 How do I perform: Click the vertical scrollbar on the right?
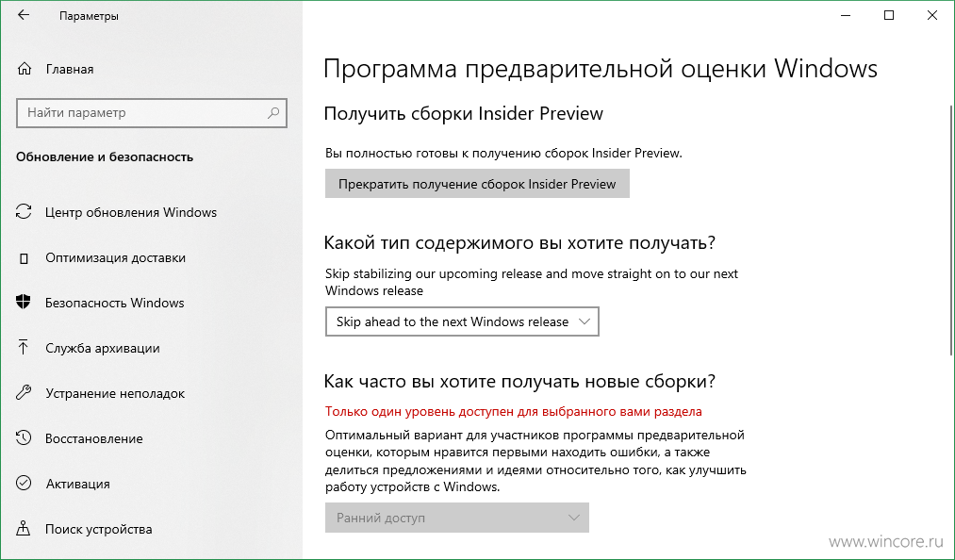click(950, 228)
